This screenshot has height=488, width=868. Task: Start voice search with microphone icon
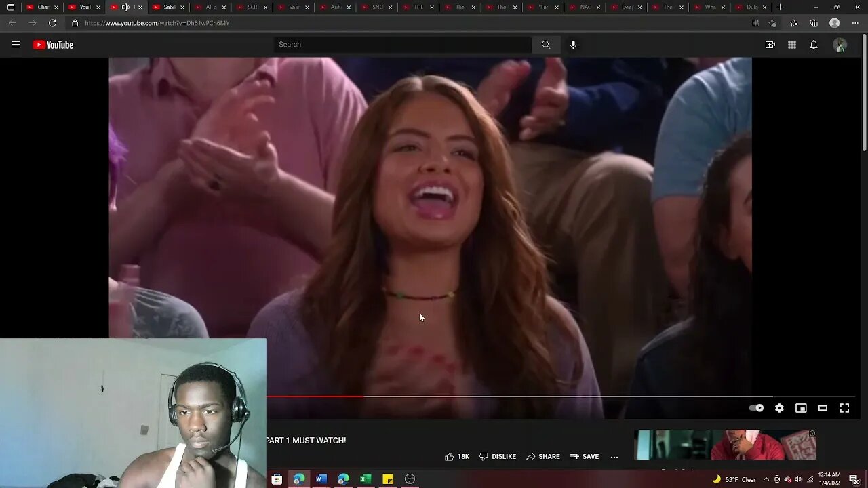point(573,45)
